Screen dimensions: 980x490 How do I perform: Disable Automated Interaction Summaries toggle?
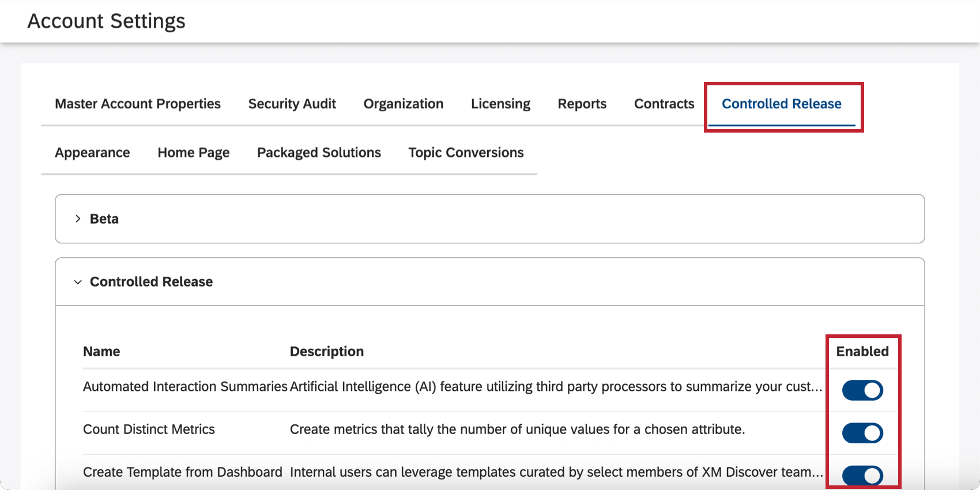coord(862,390)
